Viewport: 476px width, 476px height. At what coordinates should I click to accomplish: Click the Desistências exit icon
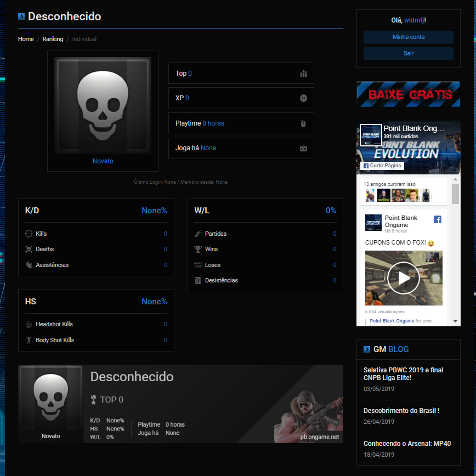coord(197,281)
